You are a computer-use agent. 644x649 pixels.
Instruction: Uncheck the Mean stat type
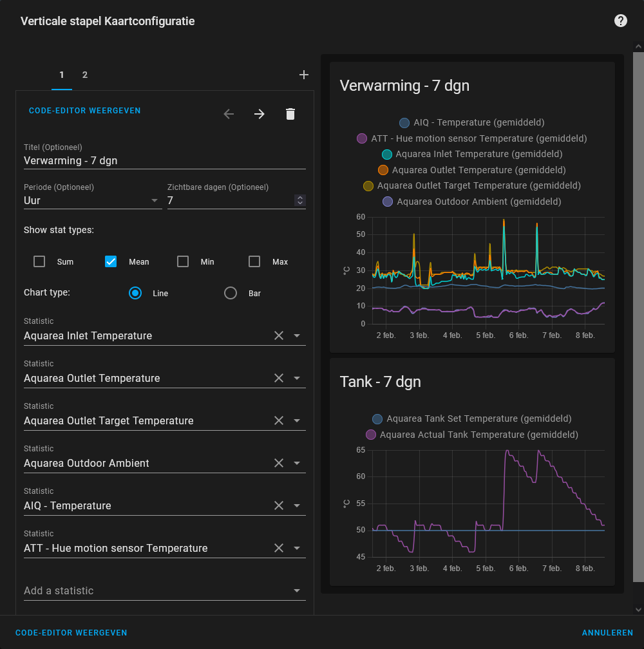(x=111, y=261)
